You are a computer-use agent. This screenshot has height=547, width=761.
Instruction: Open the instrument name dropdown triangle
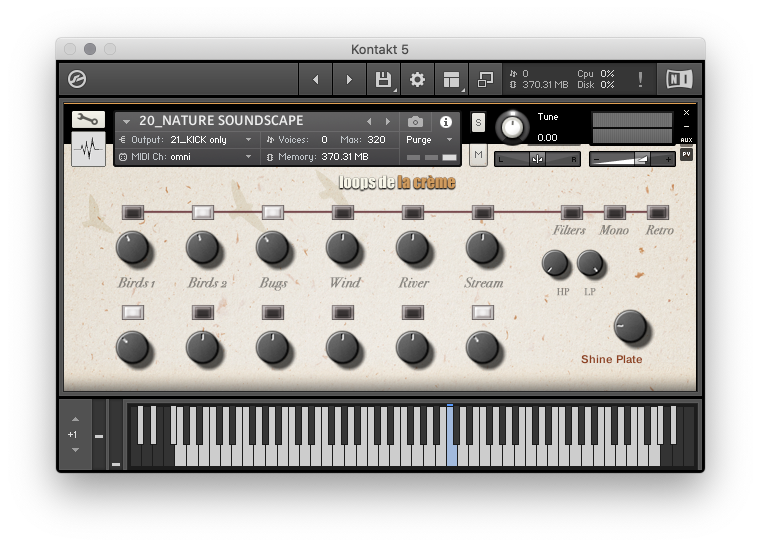point(126,121)
